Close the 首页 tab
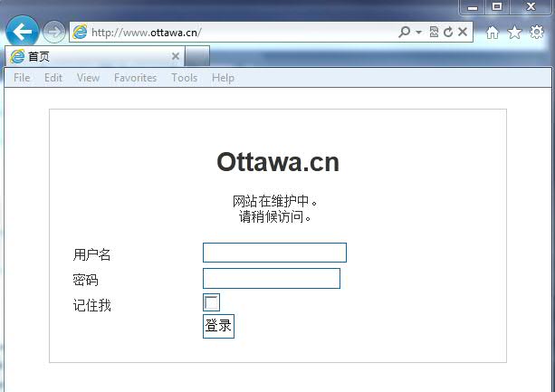 click(176, 56)
